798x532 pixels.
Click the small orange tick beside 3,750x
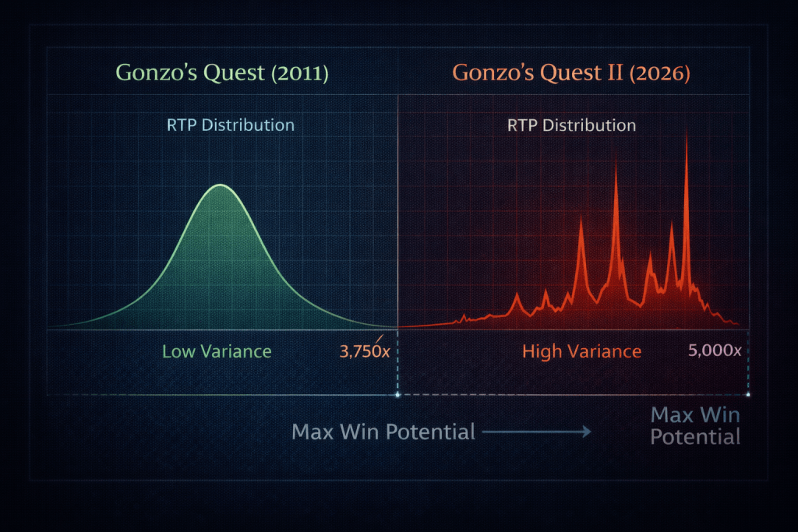tap(380, 339)
